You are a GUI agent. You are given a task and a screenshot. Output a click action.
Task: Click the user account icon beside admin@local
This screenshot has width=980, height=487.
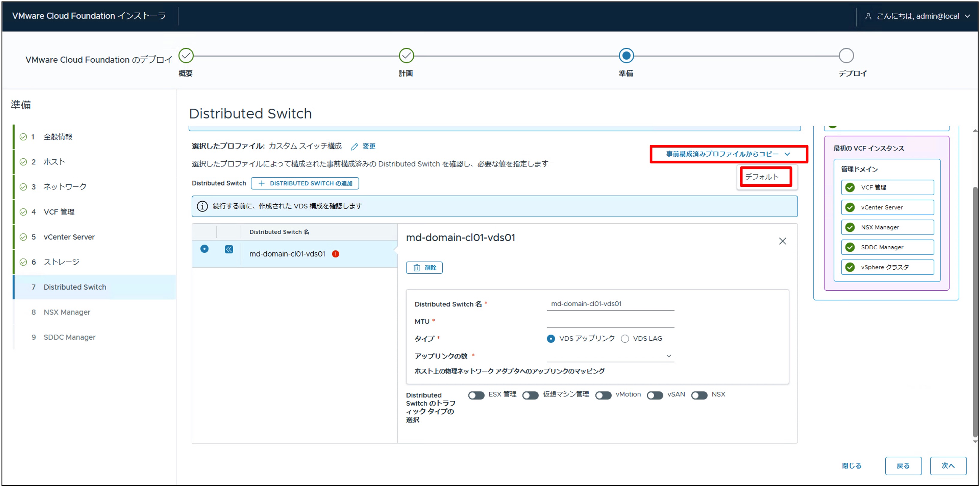(x=868, y=16)
